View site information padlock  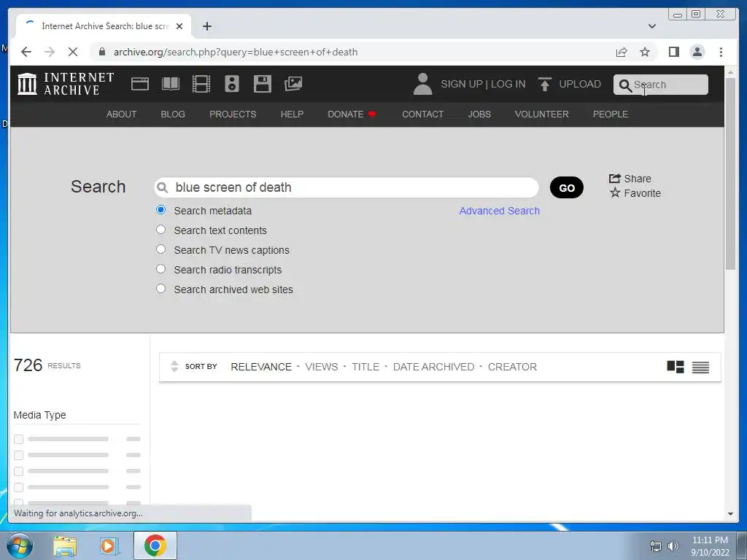coord(102,52)
